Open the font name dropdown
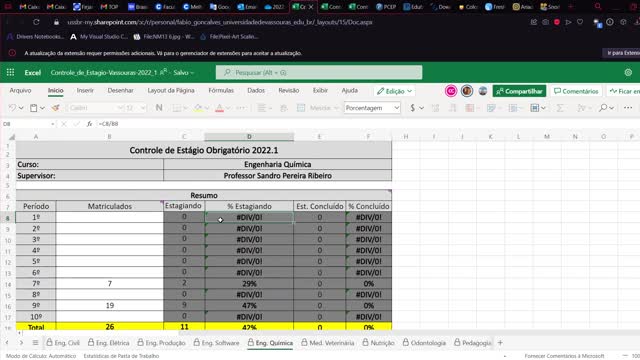Screen dimensions: 640x360 pyautogui.click(x=120, y=108)
